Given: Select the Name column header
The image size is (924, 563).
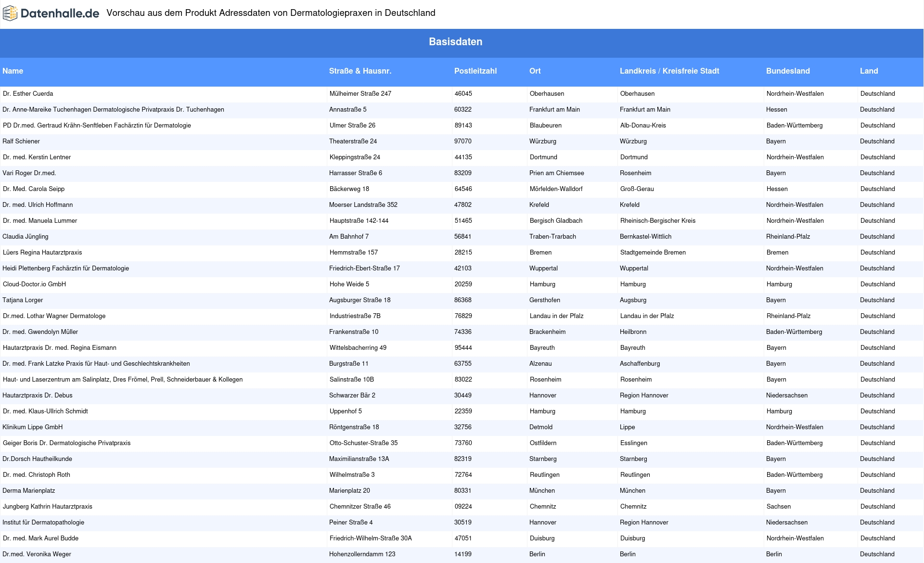Looking at the screenshot, I should pyautogui.click(x=13, y=71).
